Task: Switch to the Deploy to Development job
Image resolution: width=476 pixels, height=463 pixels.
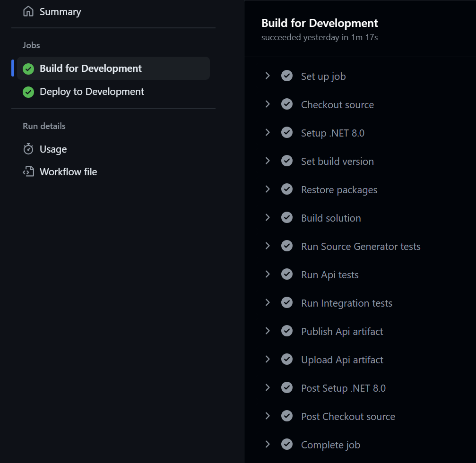Action: point(93,92)
